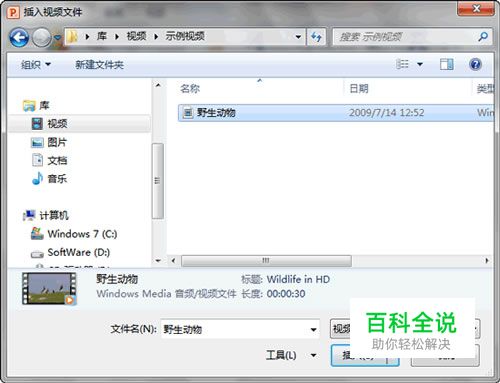Screen dimensions: 500x383
Task: Open the 工具(L) menu
Action: point(281,355)
